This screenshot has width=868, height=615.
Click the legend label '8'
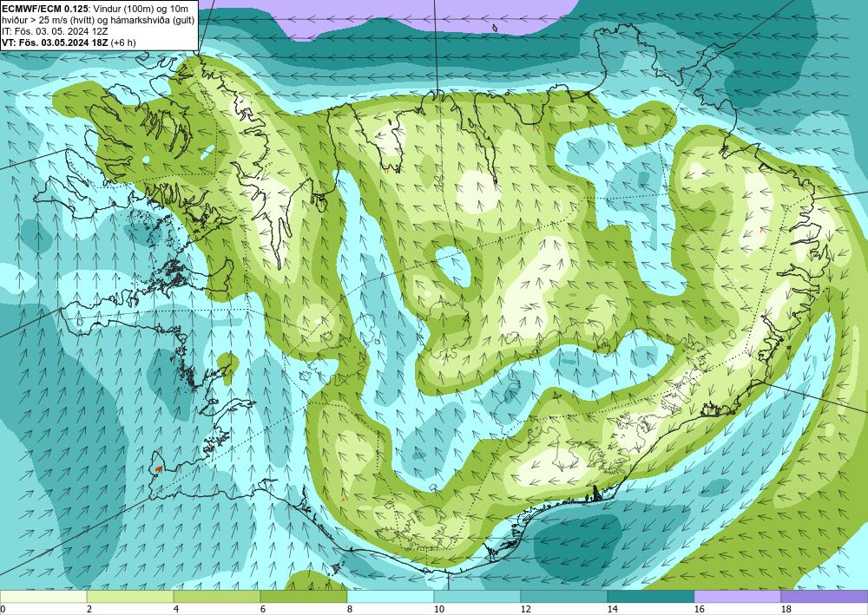[x=349, y=609]
